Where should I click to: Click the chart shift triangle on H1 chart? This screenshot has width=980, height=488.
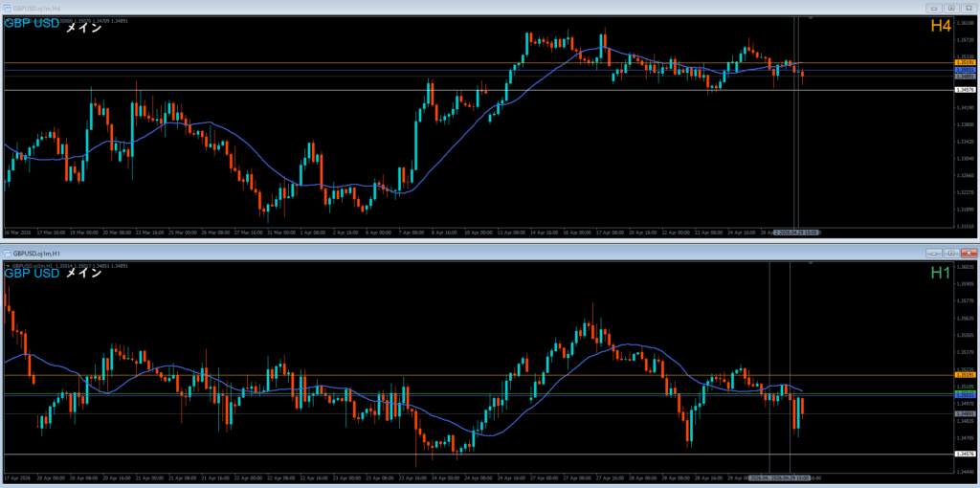click(811, 264)
